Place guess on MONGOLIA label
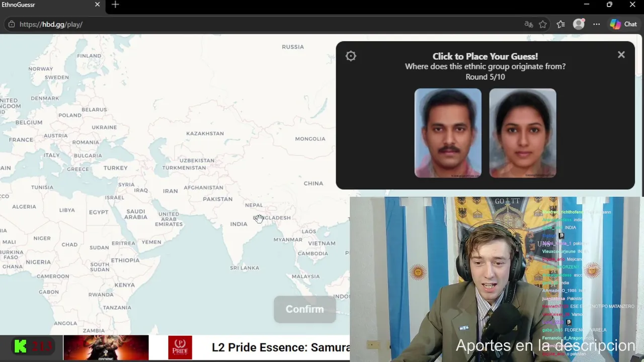 click(310, 139)
